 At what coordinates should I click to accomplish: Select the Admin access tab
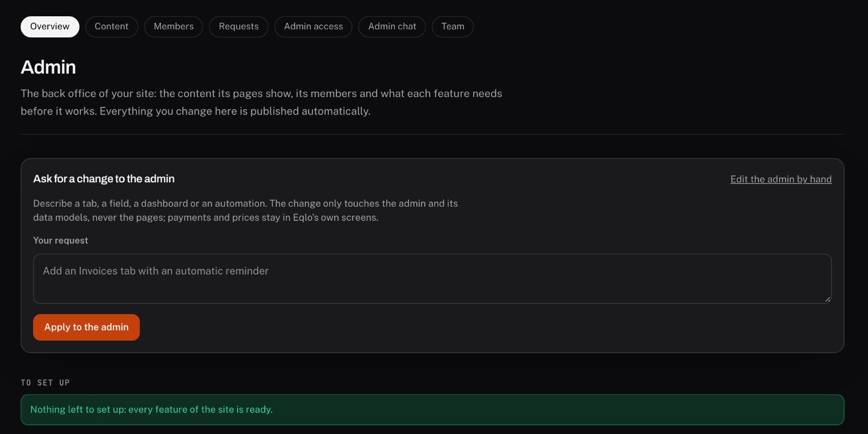click(x=314, y=27)
